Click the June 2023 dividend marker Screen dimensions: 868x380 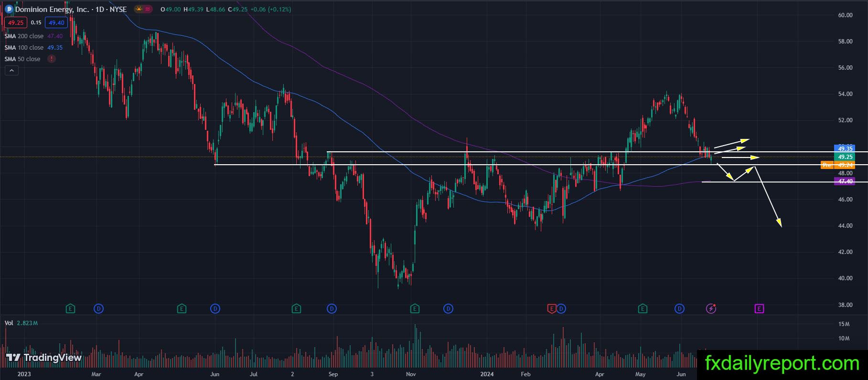coord(215,309)
